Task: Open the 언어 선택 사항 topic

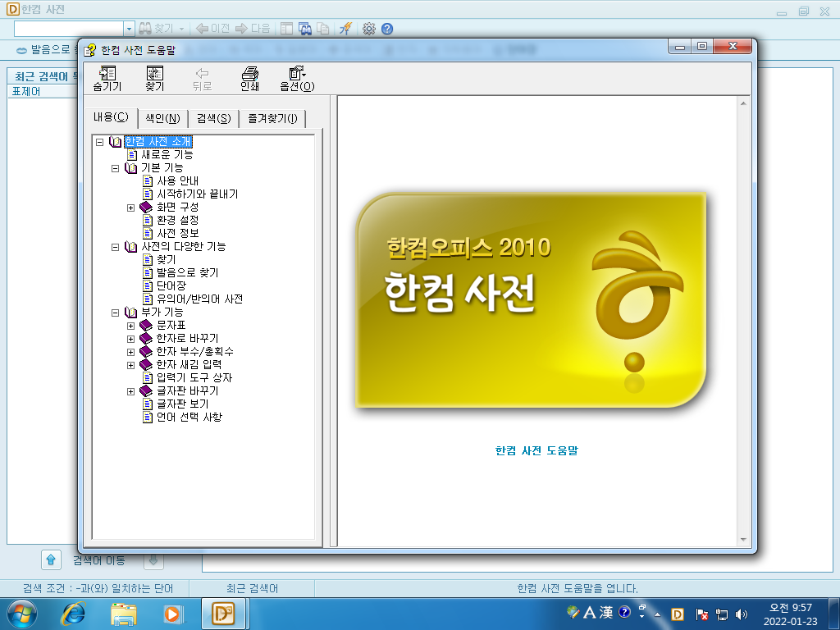Action: [189, 418]
